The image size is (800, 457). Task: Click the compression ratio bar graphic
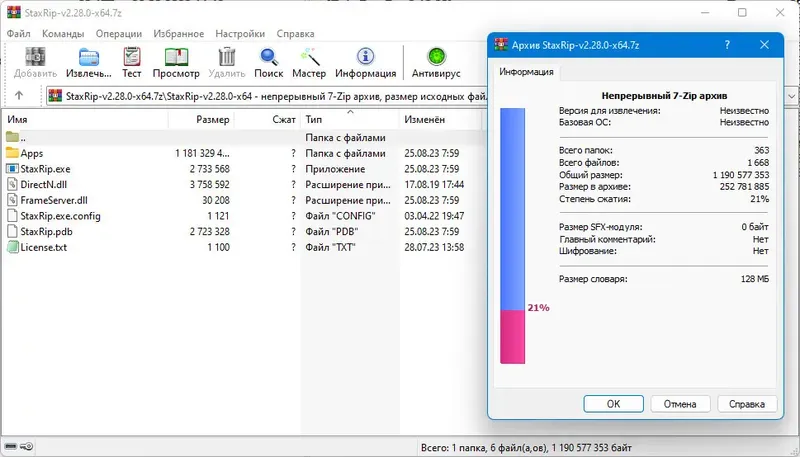512,236
